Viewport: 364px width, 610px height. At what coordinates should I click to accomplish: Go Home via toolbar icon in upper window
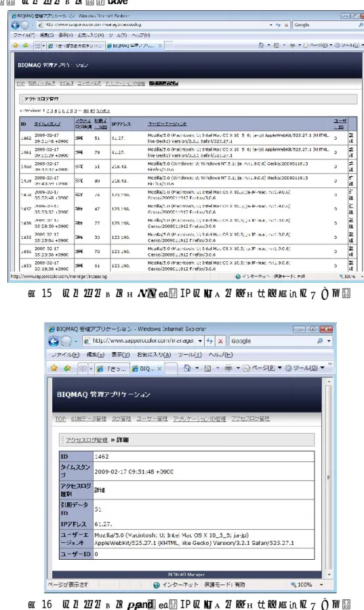[262, 45]
